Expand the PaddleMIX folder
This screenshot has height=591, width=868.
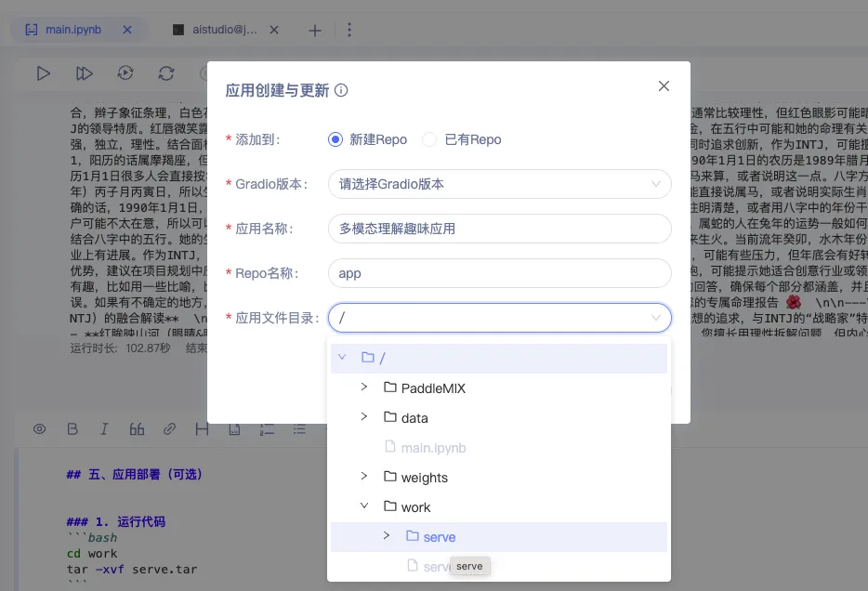tap(364, 387)
